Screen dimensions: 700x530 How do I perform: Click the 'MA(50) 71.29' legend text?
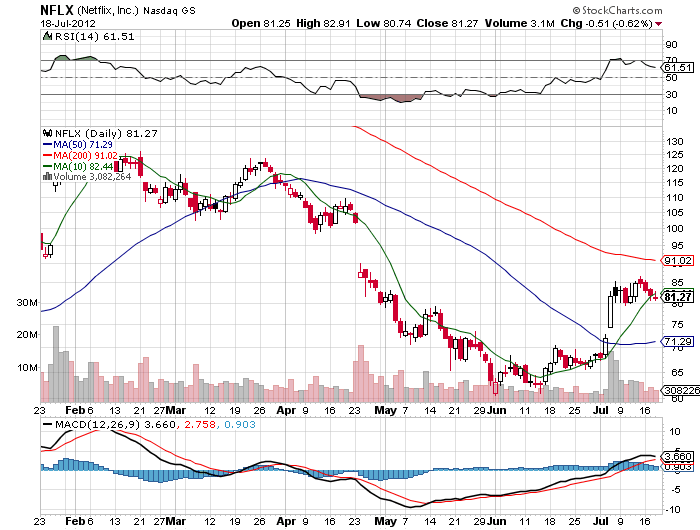(83, 145)
